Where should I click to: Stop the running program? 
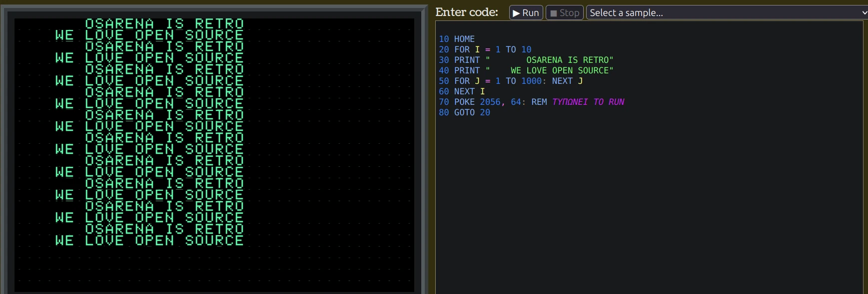tap(565, 12)
